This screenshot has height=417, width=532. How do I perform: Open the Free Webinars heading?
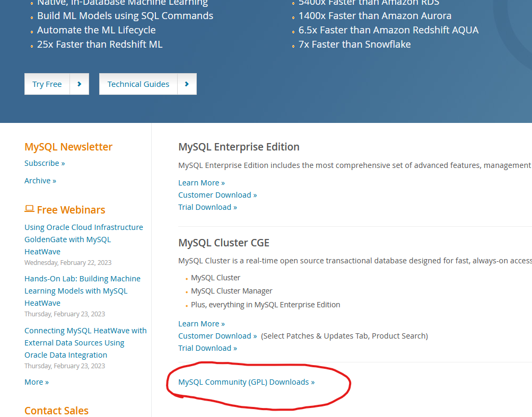point(71,210)
